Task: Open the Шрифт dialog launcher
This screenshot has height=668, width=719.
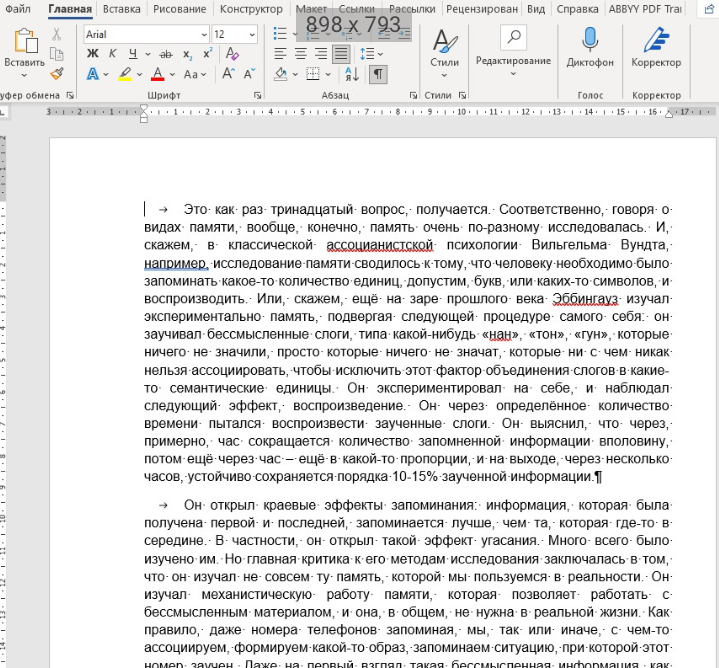Action: coord(257,95)
